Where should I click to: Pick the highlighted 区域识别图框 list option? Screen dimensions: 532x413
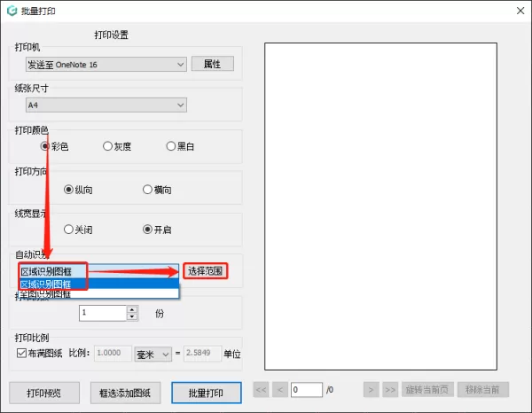98,284
